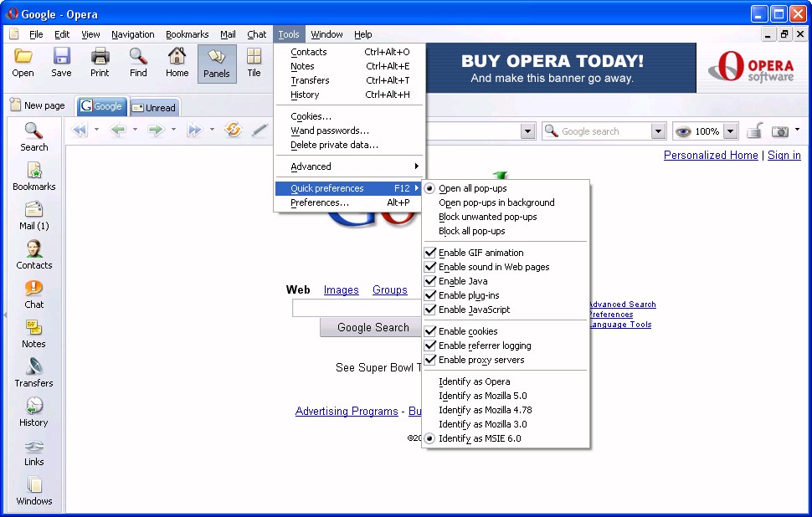Open the 100% zoom level dropdown
The image size is (812, 517).
[x=730, y=131]
